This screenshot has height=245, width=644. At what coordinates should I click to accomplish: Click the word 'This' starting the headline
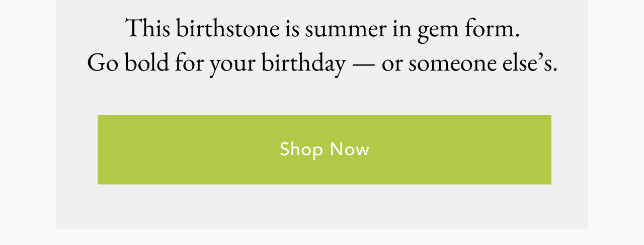click(148, 28)
